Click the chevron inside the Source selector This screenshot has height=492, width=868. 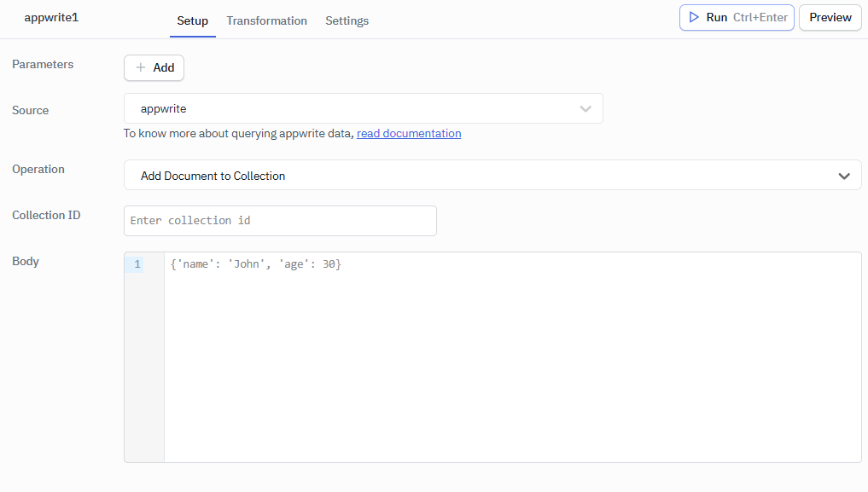pos(585,108)
